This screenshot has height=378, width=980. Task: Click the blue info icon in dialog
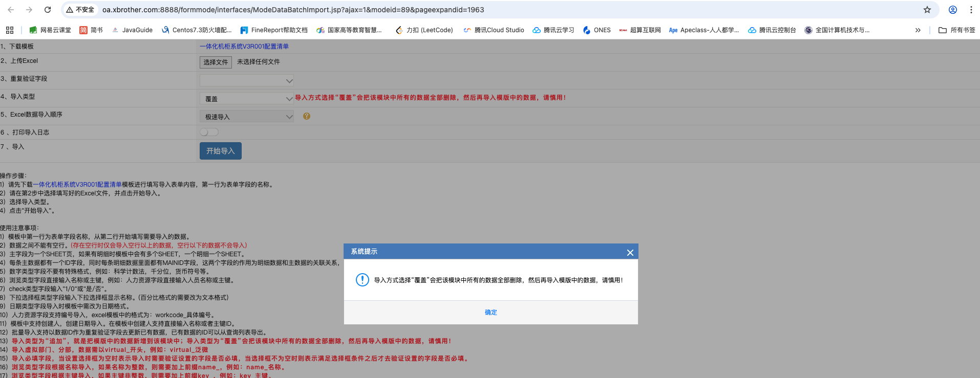click(x=362, y=280)
